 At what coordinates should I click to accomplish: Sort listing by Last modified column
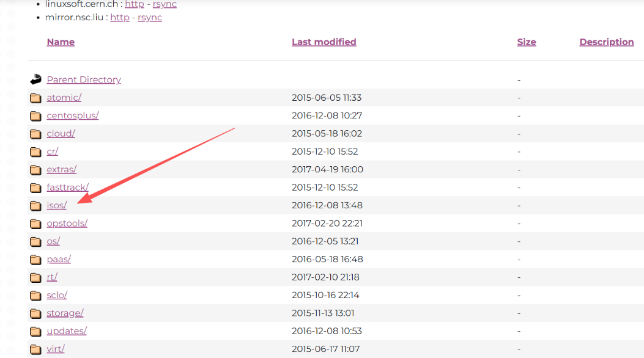coord(324,42)
